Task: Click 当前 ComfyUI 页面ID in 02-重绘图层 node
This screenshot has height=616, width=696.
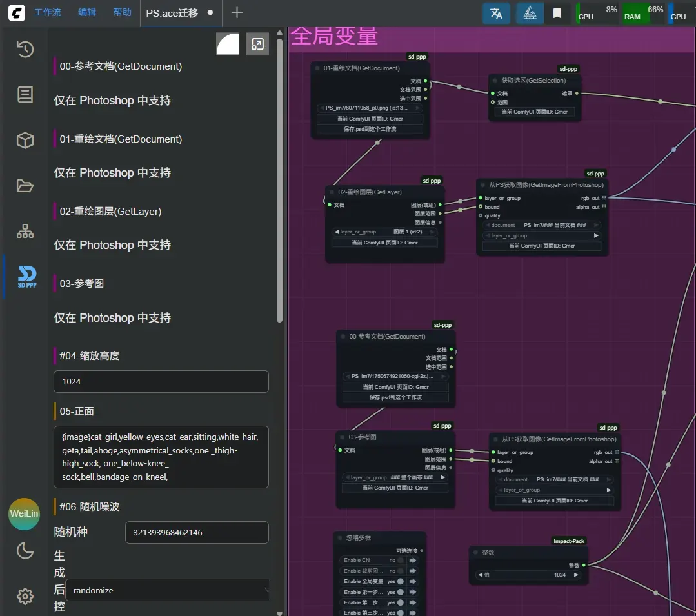Action: [x=384, y=243]
